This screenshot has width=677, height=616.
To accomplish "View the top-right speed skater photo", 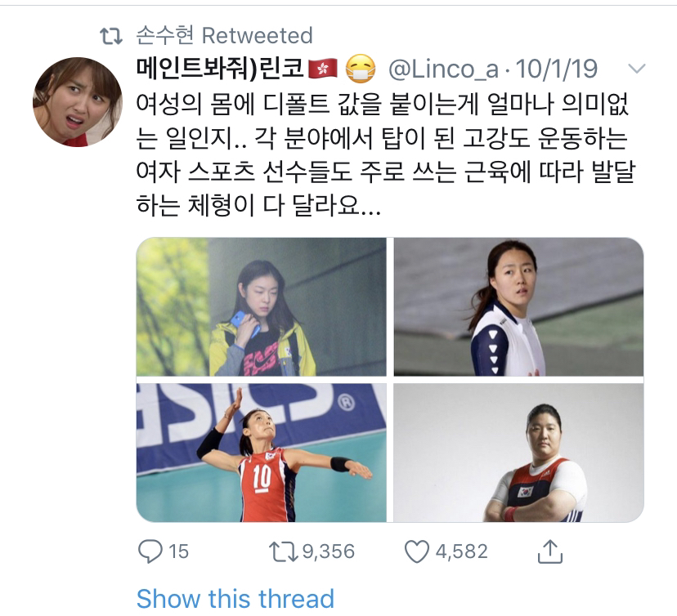I will [518, 306].
